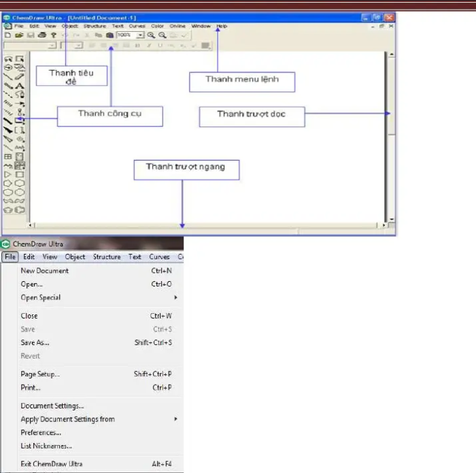This screenshot has width=476, height=473.
Task: Select the Acyclic Chain tool
Action: tap(8, 166)
